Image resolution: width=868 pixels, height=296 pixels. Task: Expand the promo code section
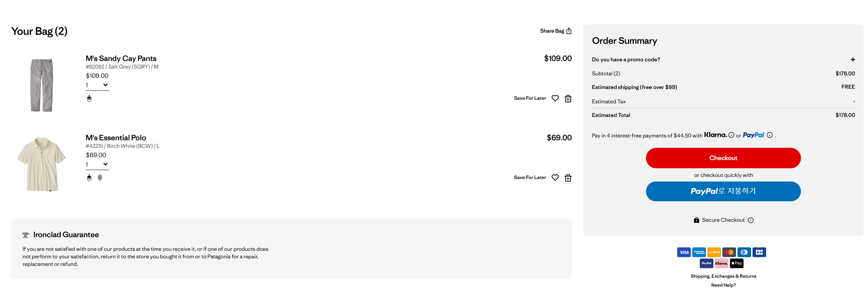[x=853, y=60]
